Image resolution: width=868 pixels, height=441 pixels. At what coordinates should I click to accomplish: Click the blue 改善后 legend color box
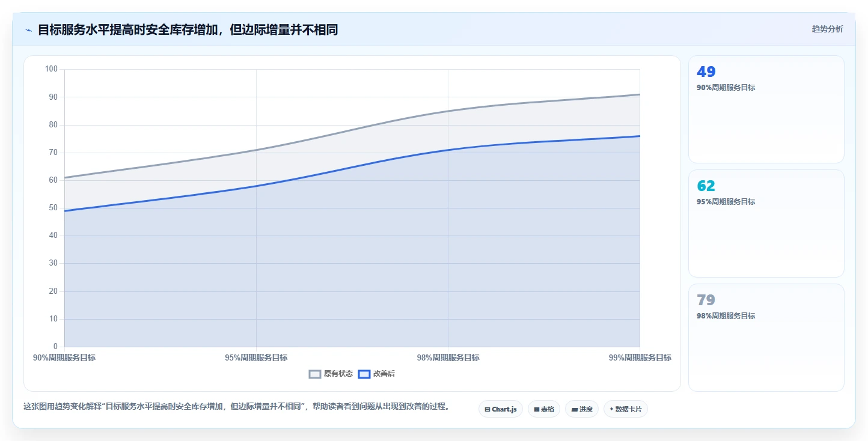364,374
